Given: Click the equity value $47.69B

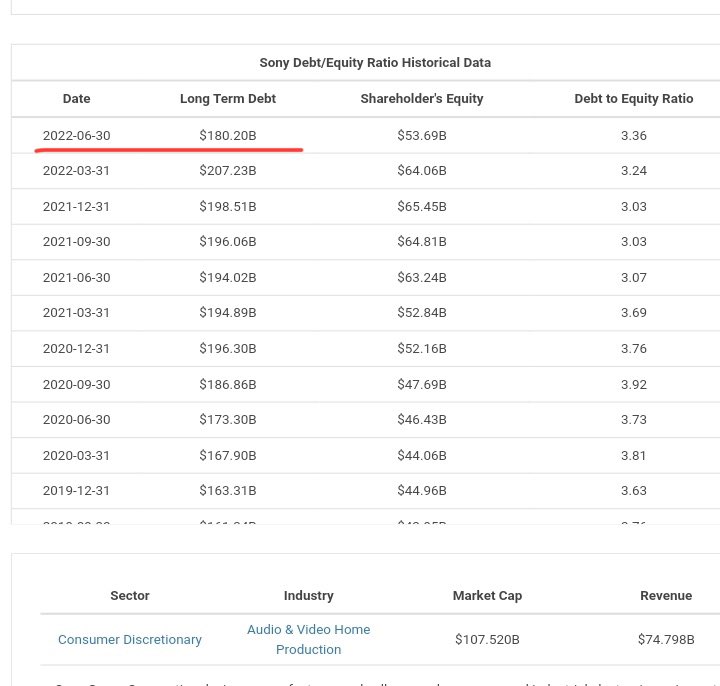Looking at the screenshot, I should pyautogui.click(x=422, y=384).
